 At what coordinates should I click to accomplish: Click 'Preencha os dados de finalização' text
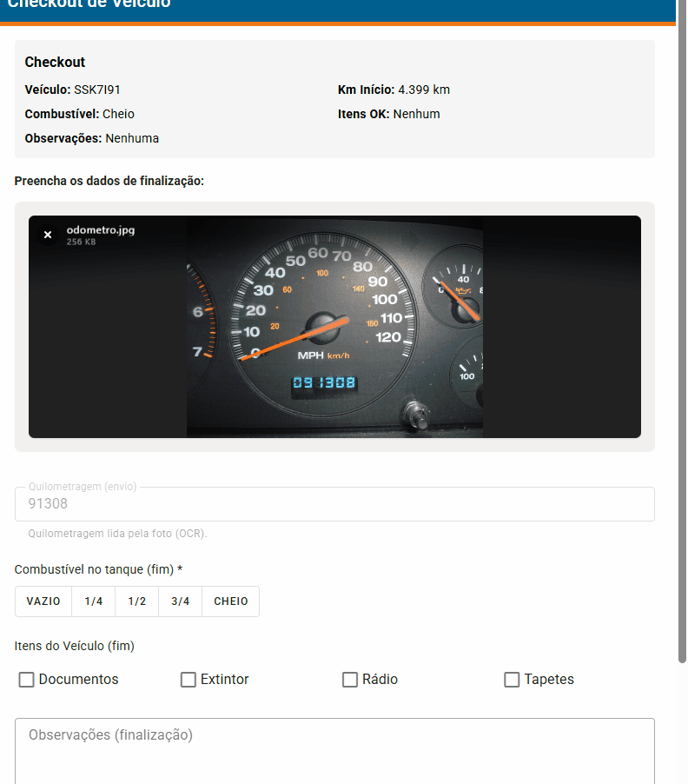[x=109, y=181]
